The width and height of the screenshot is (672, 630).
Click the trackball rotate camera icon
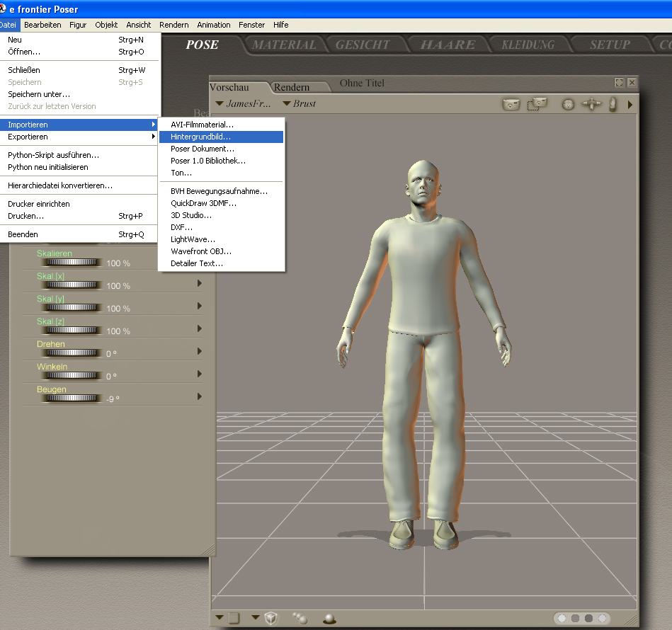point(568,104)
